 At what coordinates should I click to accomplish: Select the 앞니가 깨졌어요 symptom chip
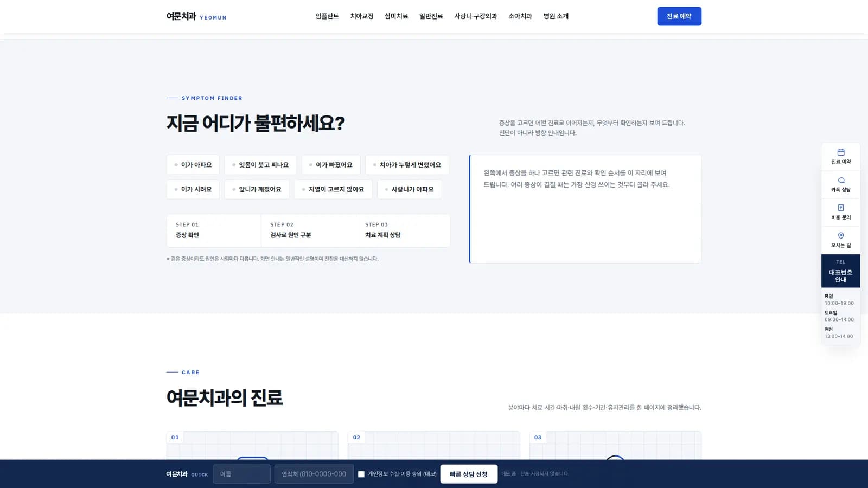[x=257, y=189]
